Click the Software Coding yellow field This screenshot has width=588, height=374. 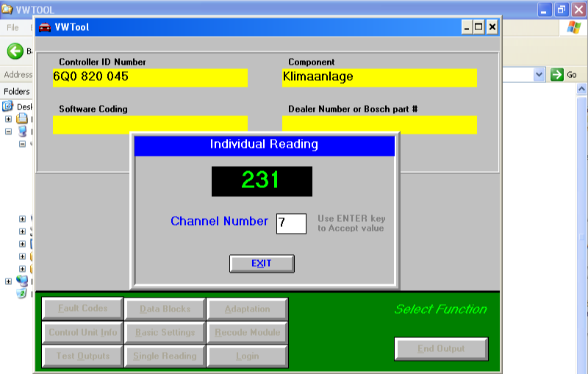[x=150, y=125]
